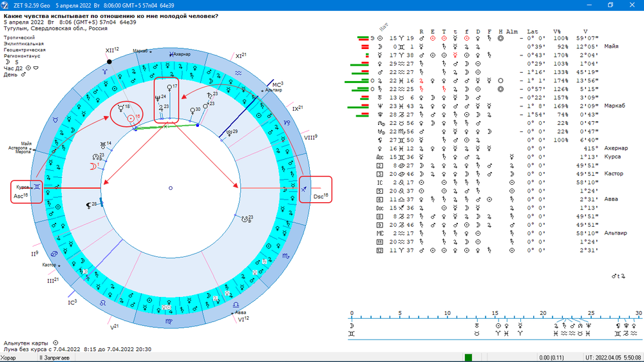The image size is (644, 362).
Task: Click the Moon glyph in the planet table
Action: click(380, 47)
